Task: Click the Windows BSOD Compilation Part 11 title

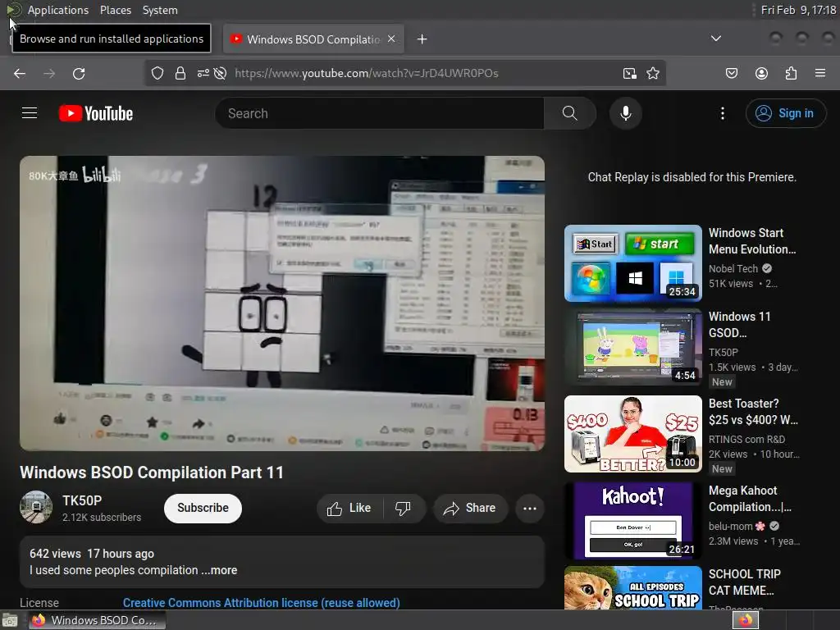Action: (152, 472)
